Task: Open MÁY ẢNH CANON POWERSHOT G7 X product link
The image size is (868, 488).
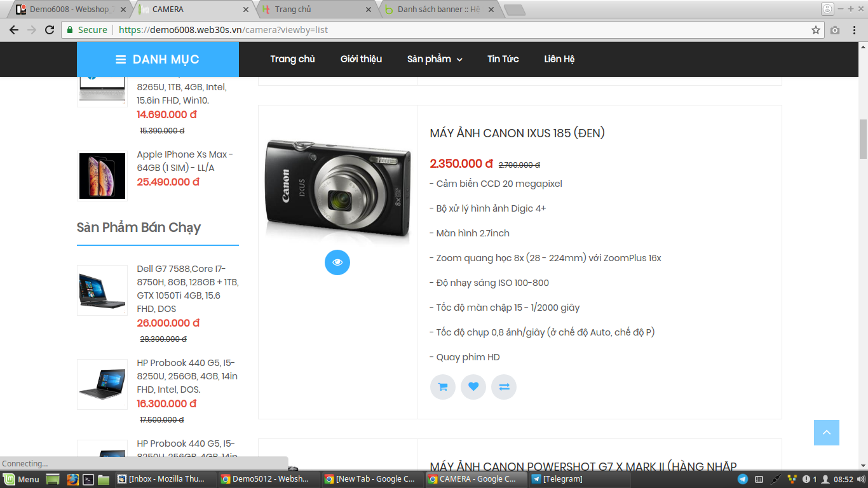Action: click(x=583, y=467)
